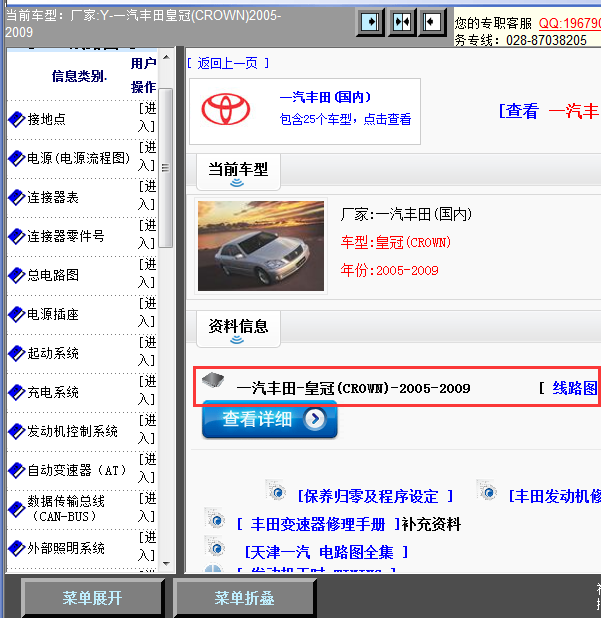Click the right-arrow panel layout icon
The width and height of the screenshot is (601, 618).
pyautogui.click(x=370, y=22)
